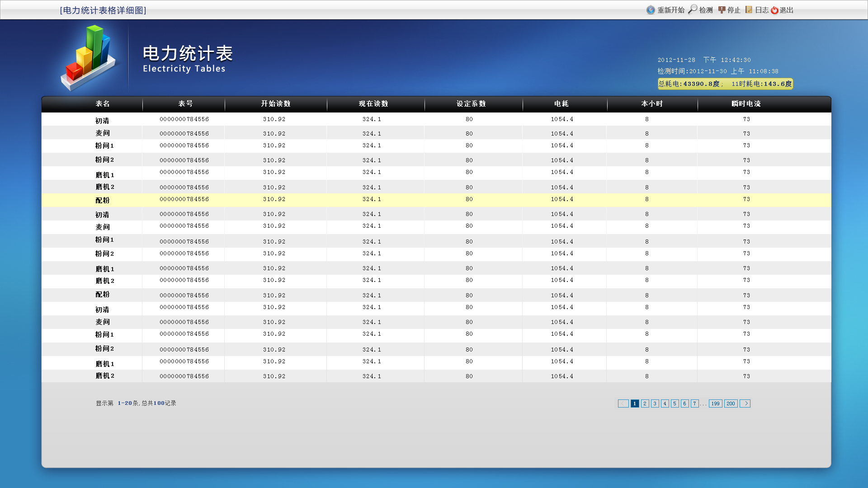Sort by the 本小时 column header

click(652, 104)
